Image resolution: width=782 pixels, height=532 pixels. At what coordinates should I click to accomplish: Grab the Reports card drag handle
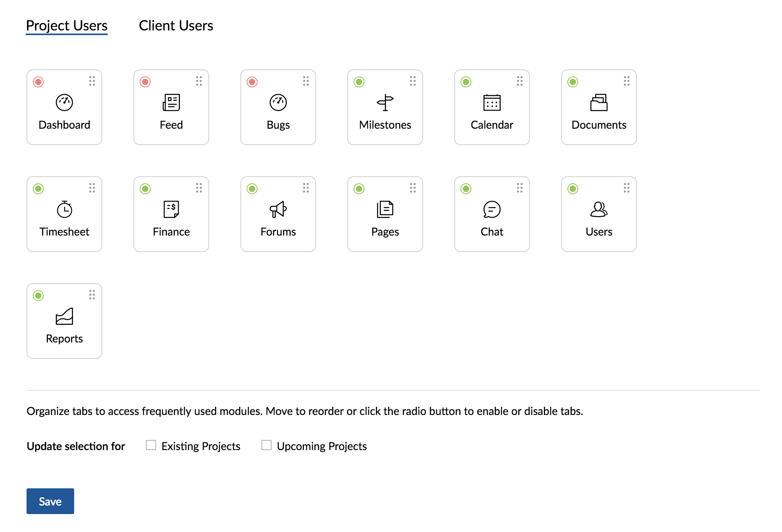coord(92,294)
